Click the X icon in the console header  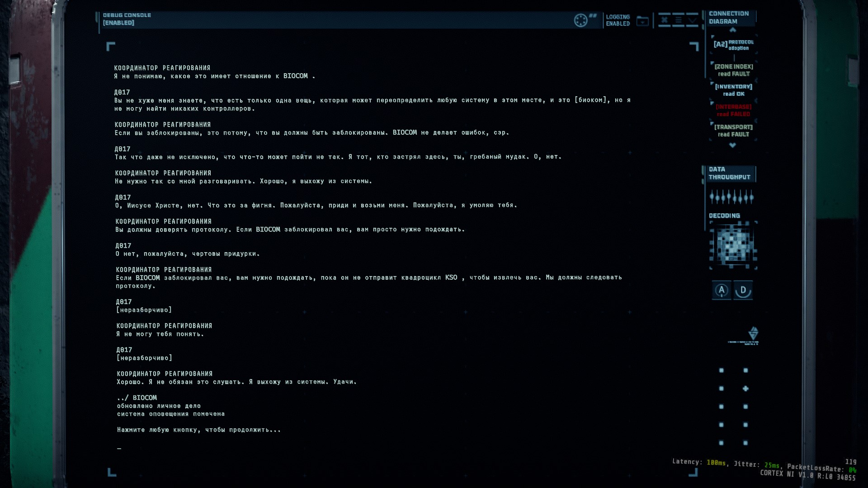click(664, 20)
